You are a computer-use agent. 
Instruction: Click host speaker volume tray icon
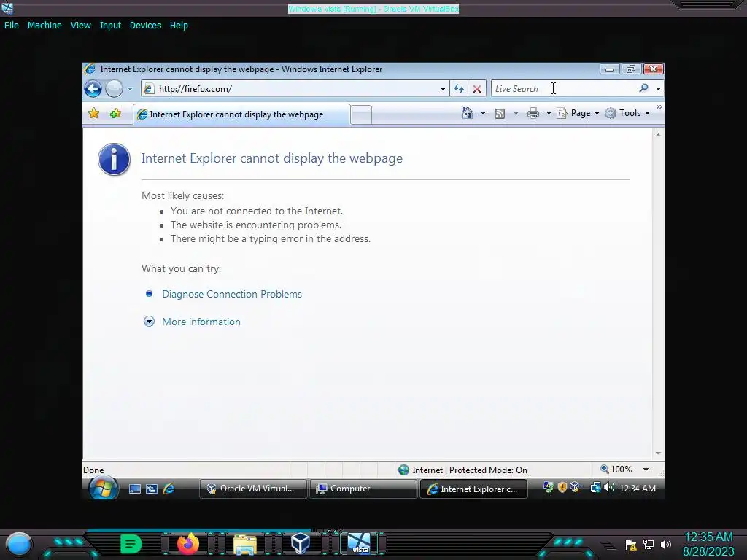pos(666,544)
